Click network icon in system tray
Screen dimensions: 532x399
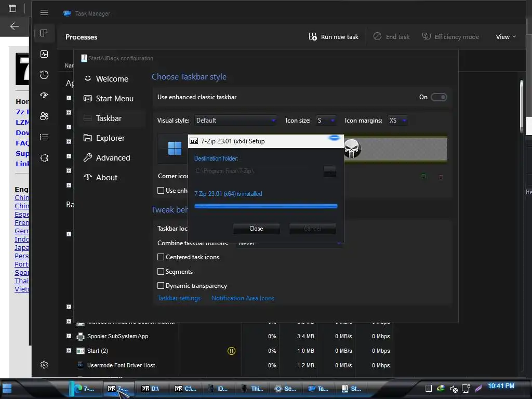(x=466, y=389)
